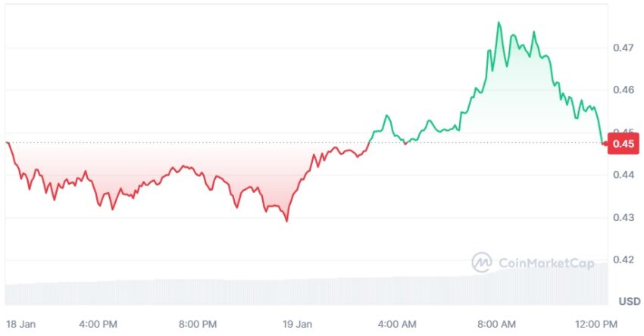Click the CoinMarketCap watermark text

point(546,263)
